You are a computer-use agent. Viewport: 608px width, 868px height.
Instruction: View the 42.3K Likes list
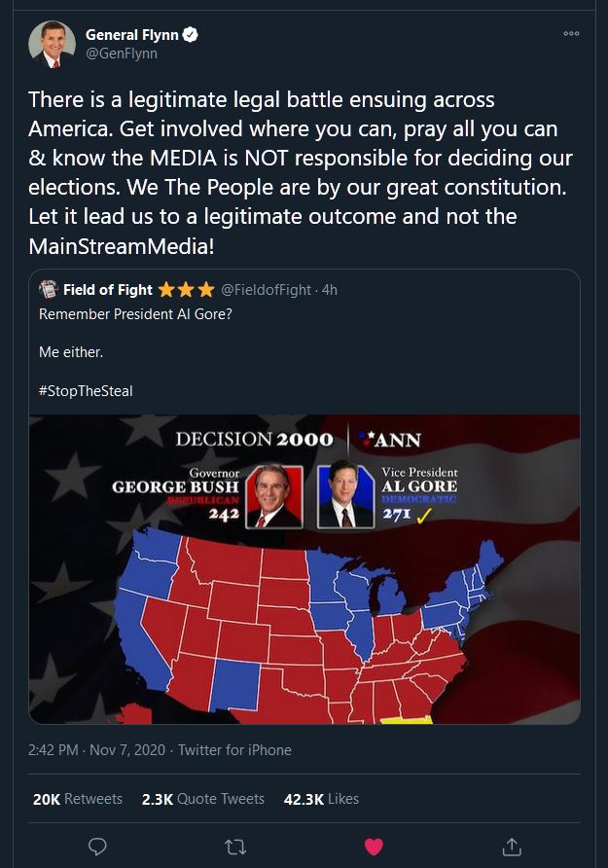[x=321, y=799]
